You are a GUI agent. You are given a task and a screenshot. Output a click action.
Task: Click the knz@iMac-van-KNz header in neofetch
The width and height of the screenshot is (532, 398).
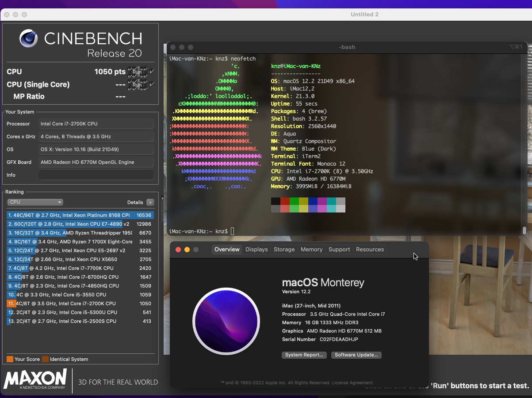point(296,66)
